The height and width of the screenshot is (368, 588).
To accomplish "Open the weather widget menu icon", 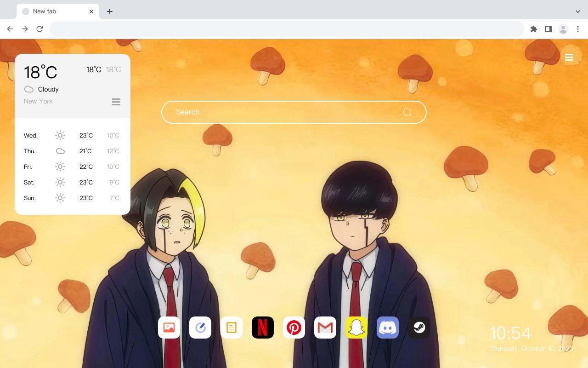I will [116, 102].
